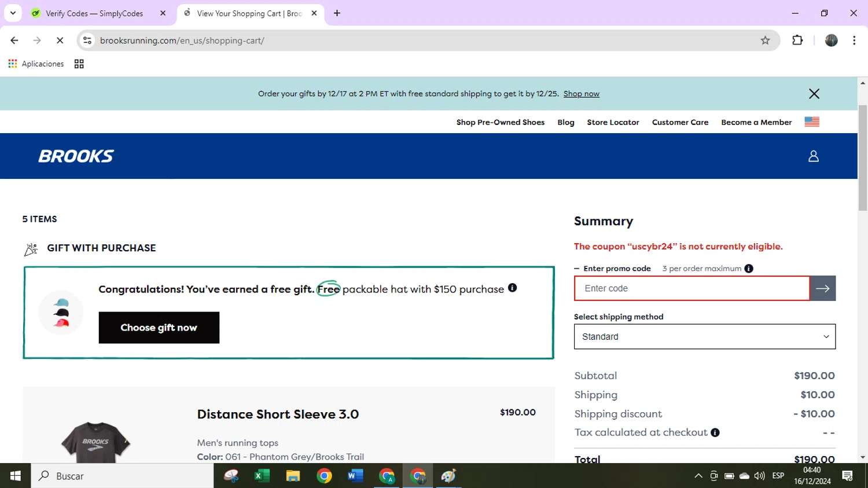Click the ESP language indicator
This screenshot has width=868, height=488.
tap(778, 476)
